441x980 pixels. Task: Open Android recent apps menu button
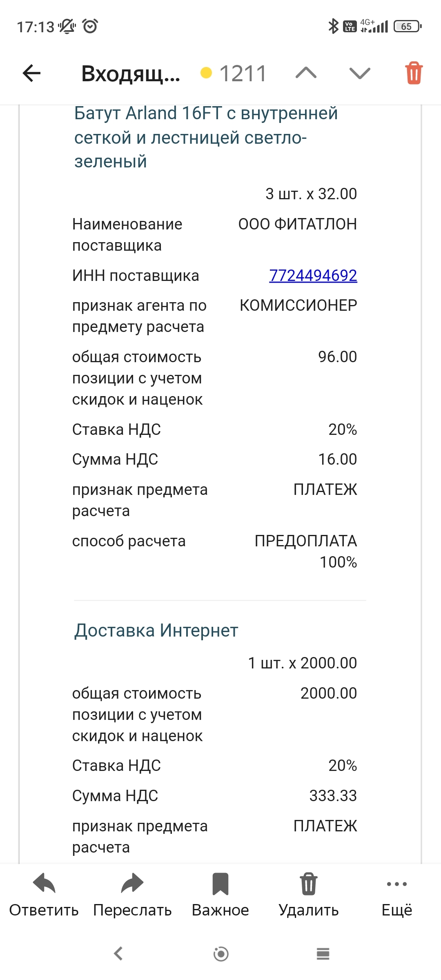[x=323, y=954]
